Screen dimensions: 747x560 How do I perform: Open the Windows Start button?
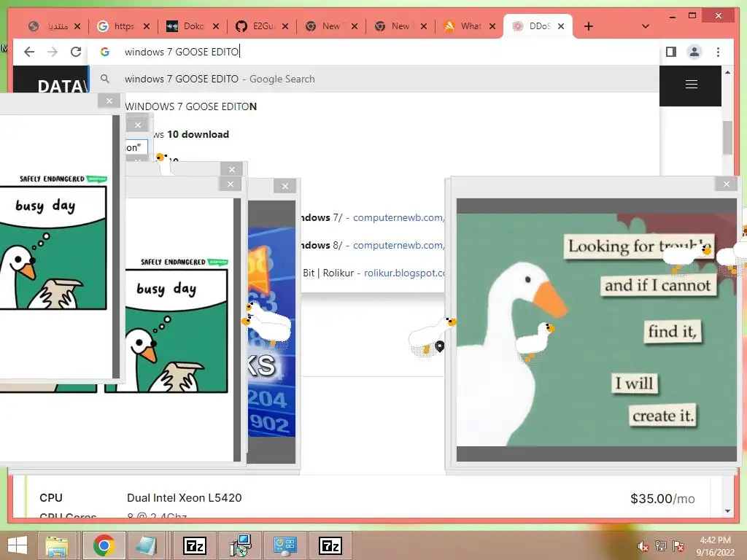point(18,545)
